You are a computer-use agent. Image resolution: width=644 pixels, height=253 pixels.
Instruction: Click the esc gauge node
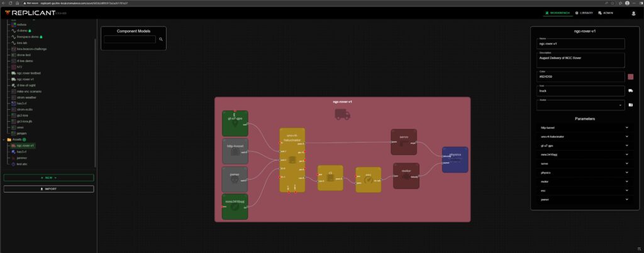(368, 179)
